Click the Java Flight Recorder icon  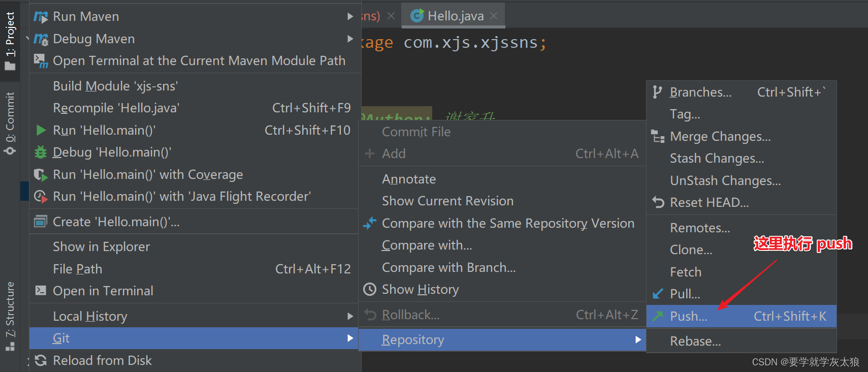click(x=41, y=197)
